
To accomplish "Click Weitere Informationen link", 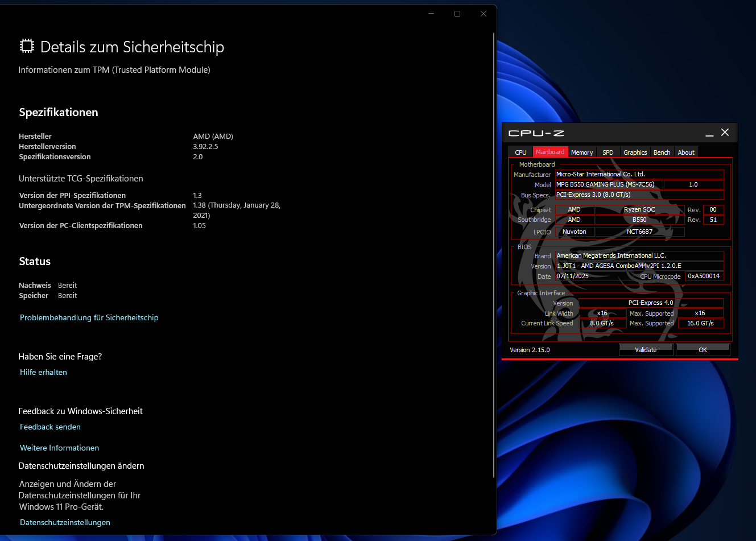I will 59,448.
